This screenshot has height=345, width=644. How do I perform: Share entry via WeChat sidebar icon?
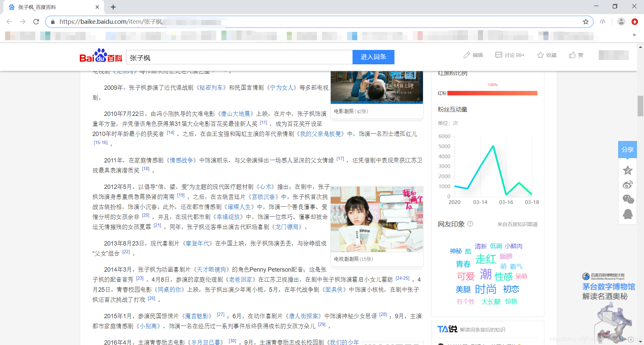(628, 199)
